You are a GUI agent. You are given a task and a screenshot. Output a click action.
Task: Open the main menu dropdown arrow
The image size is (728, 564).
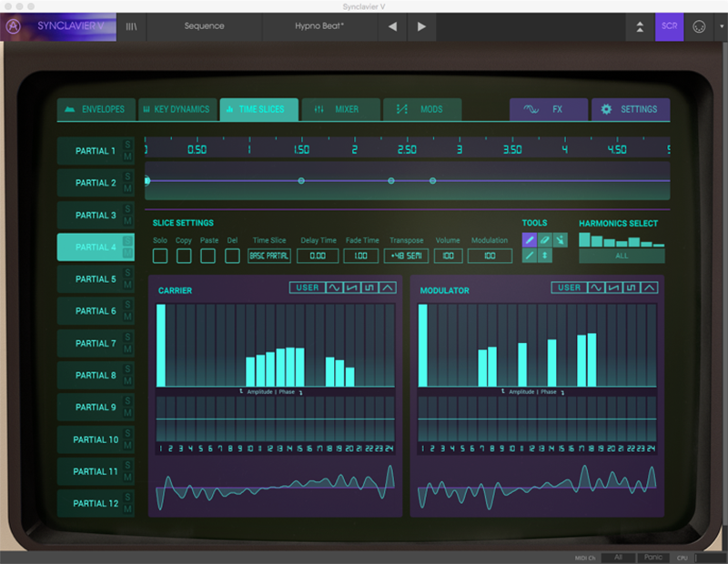(x=722, y=26)
